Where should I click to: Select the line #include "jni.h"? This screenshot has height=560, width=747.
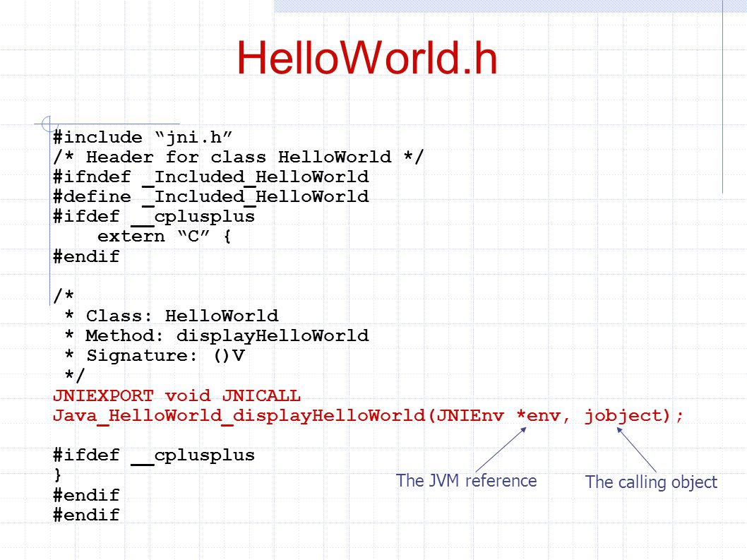point(143,138)
